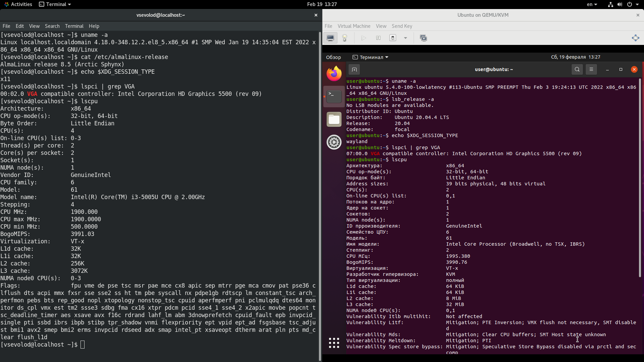Open Edit menu in host terminal
644x362 pixels.
[20, 26]
